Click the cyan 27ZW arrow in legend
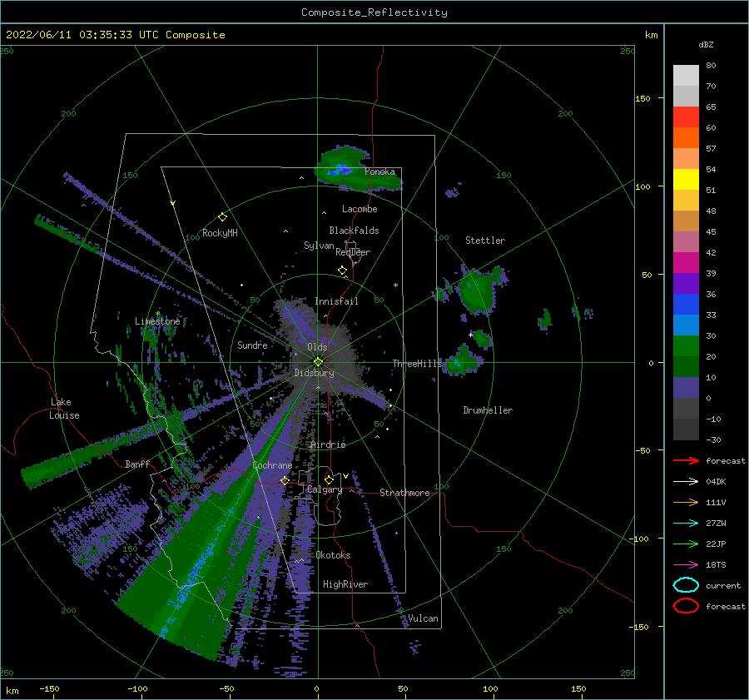This screenshot has height=700, width=749. 686,524
